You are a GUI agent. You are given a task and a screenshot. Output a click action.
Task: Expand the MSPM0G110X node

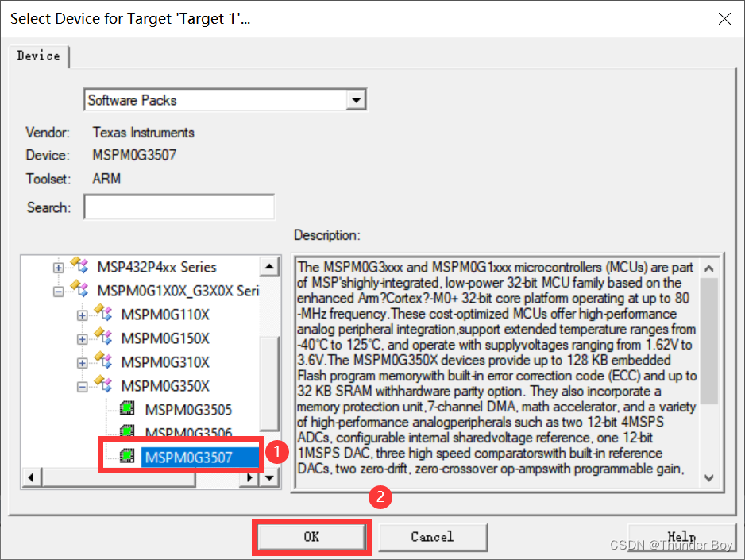click(x=82, y=315)
